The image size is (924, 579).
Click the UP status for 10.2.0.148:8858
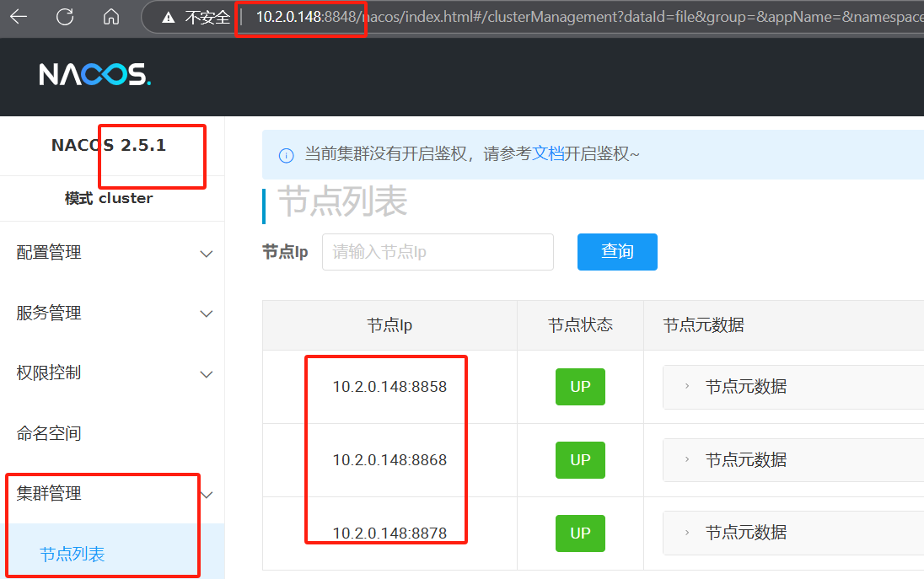(580, 386)
